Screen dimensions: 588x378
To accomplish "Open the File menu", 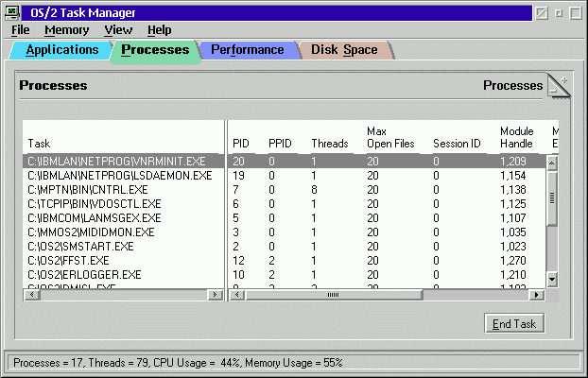I will (x=21, y=30).
